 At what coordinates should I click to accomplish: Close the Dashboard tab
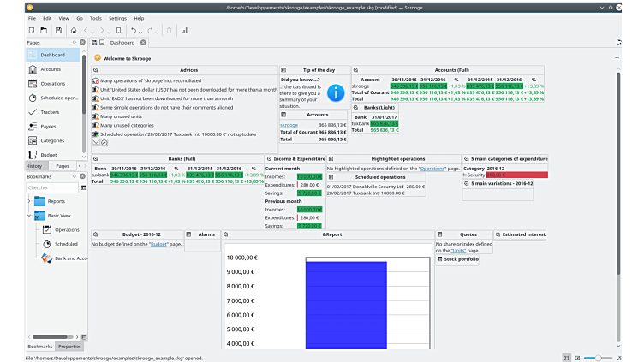coord(143,42)
